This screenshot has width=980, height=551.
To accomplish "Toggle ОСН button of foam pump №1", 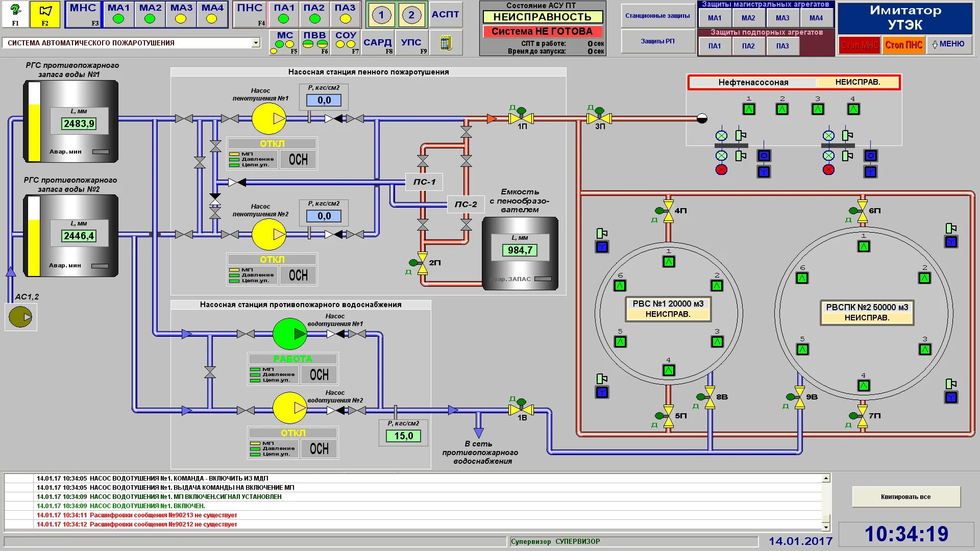I will pyautogui.click(x=299, y=160).
